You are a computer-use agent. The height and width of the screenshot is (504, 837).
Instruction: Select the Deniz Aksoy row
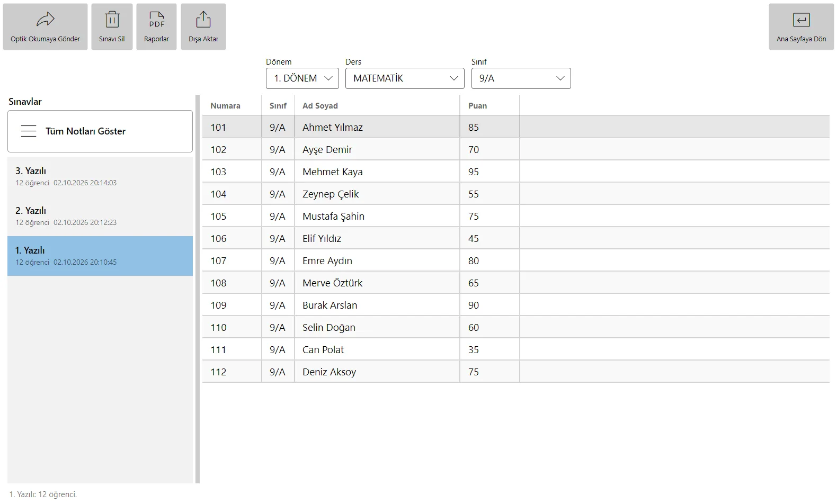(x=516, y=372)
